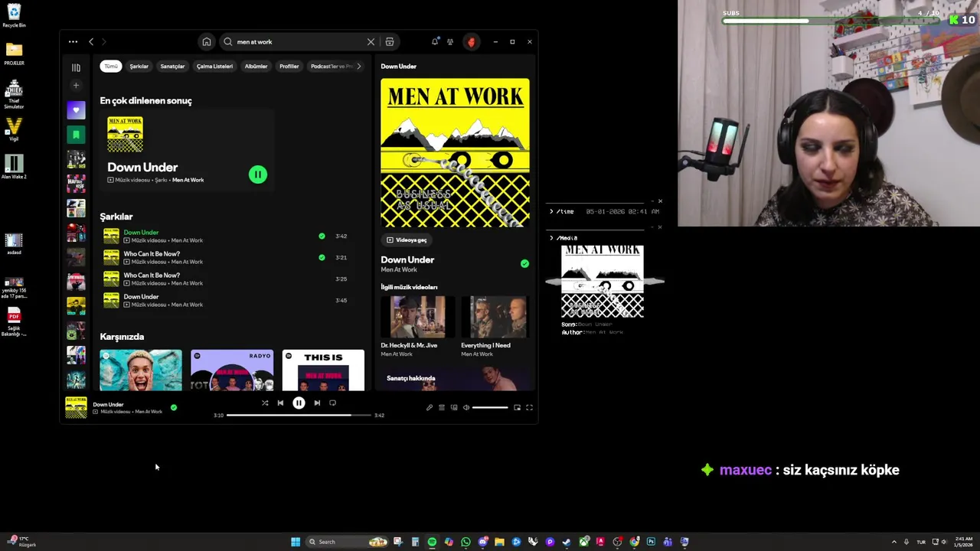Open the Browse icon beside search

point(390,42)
